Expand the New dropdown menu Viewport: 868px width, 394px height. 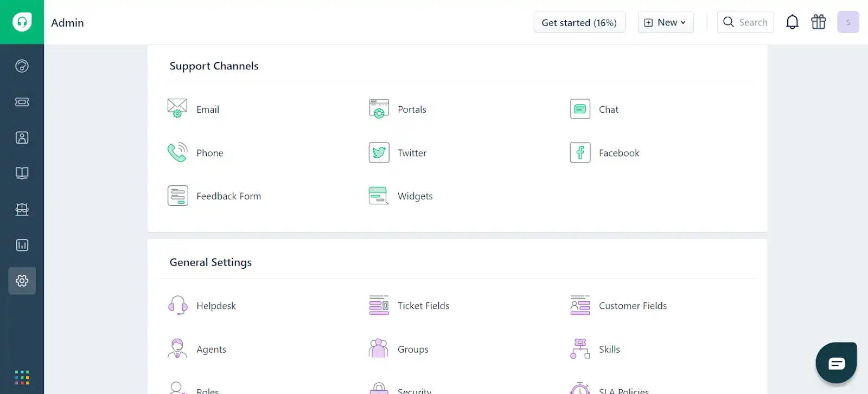tap(666, 22)
